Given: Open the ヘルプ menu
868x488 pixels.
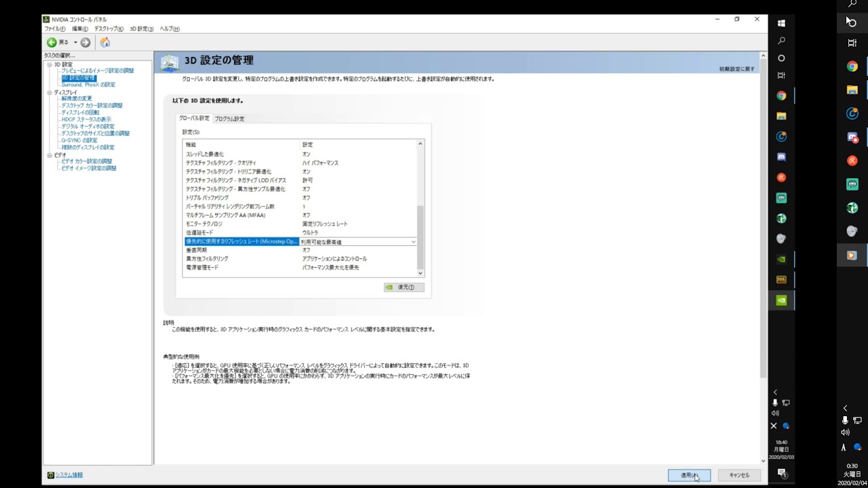Looking at the screenshot, I should point(170,29).
